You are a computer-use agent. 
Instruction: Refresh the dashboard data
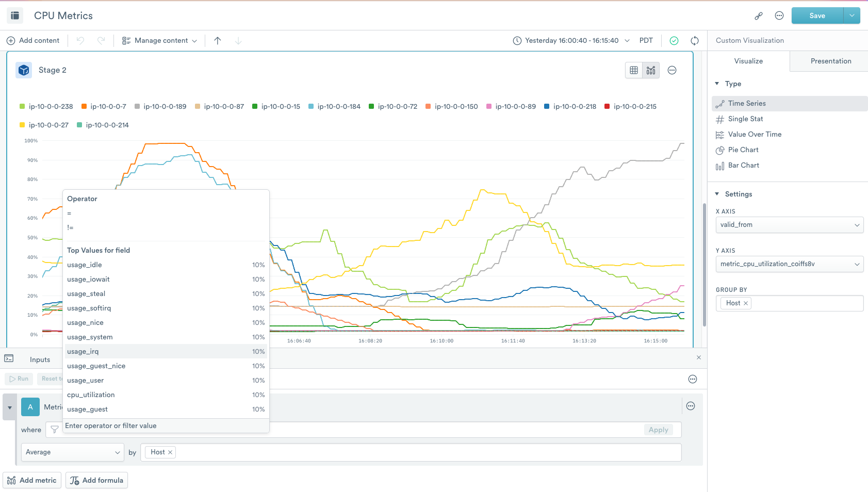click(695, 41)
